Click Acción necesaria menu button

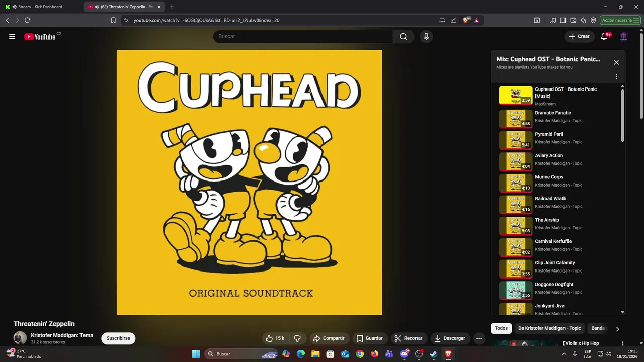click(619, 20)
